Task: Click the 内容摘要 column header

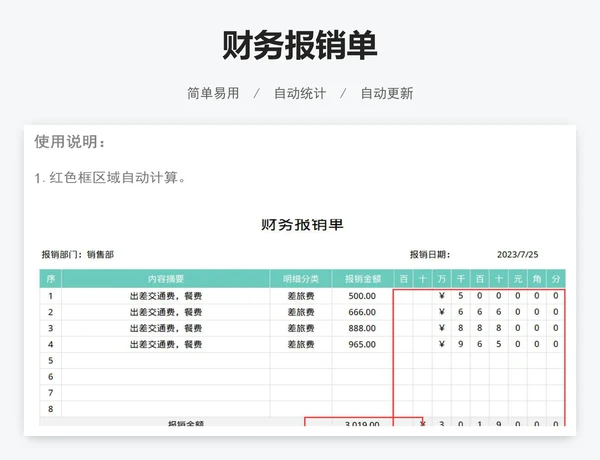Action: (166, 279)
